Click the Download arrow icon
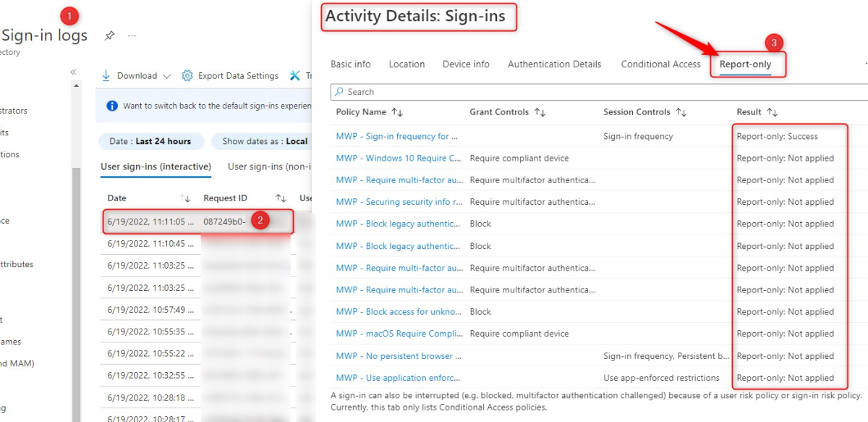The image size is (868, 422). [x=106, y=76]
